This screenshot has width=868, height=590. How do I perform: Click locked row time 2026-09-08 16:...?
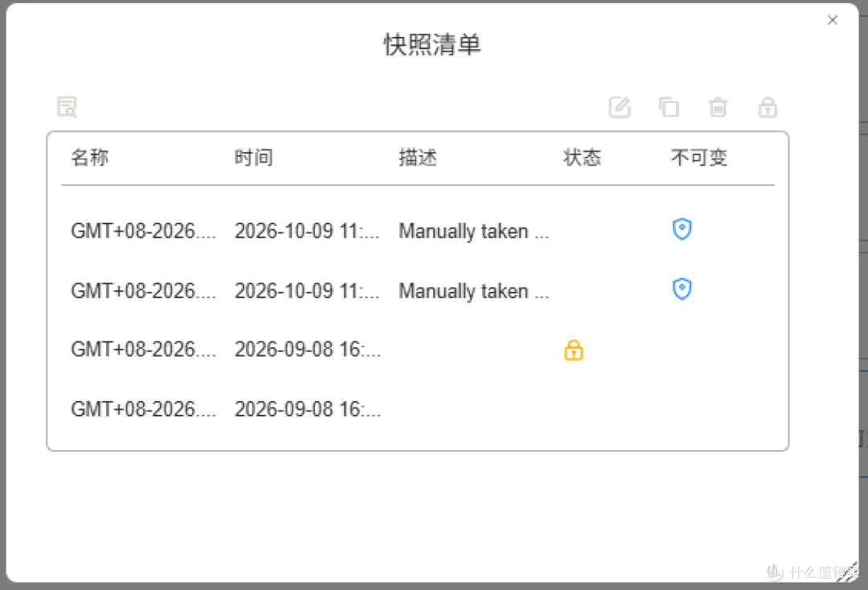click(308, 349)
